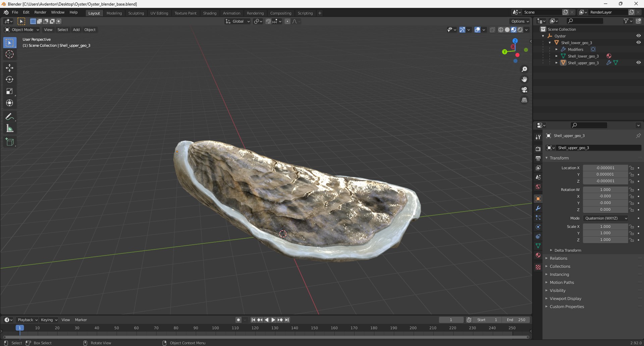Add a new workspace tab

tap(320, 13)
